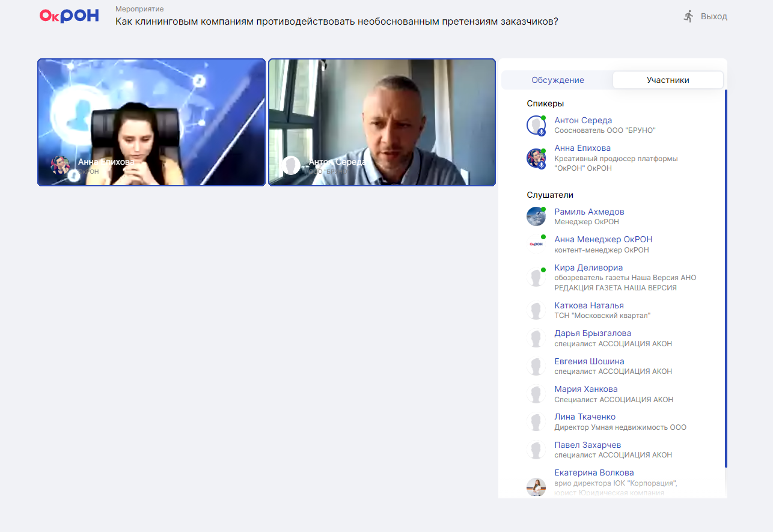Click Рамиль Ахмедов's avatar

[x=536, y=216]
